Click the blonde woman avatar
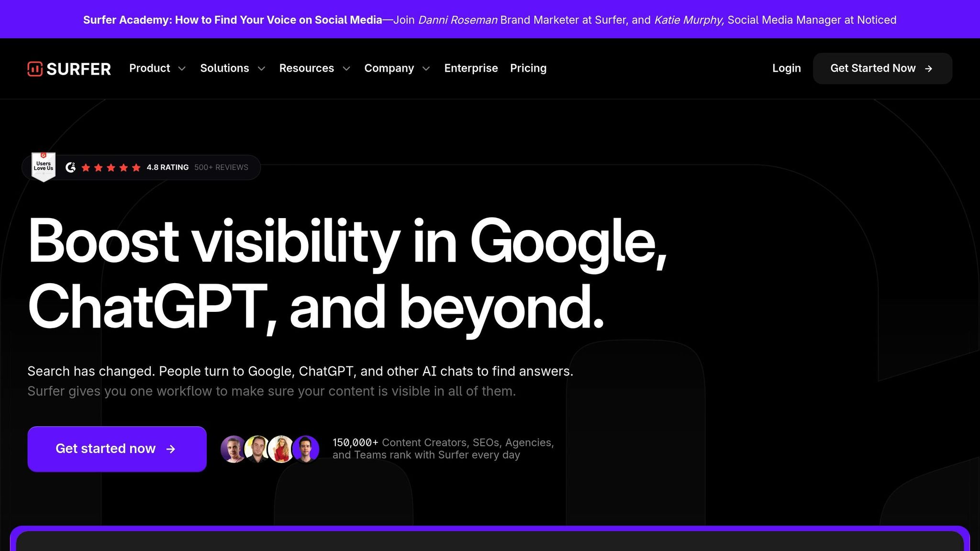 (281, 449)
